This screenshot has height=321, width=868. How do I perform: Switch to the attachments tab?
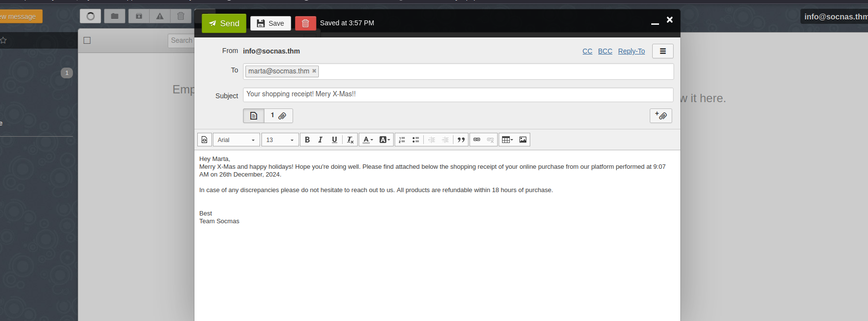pos(278,116)
